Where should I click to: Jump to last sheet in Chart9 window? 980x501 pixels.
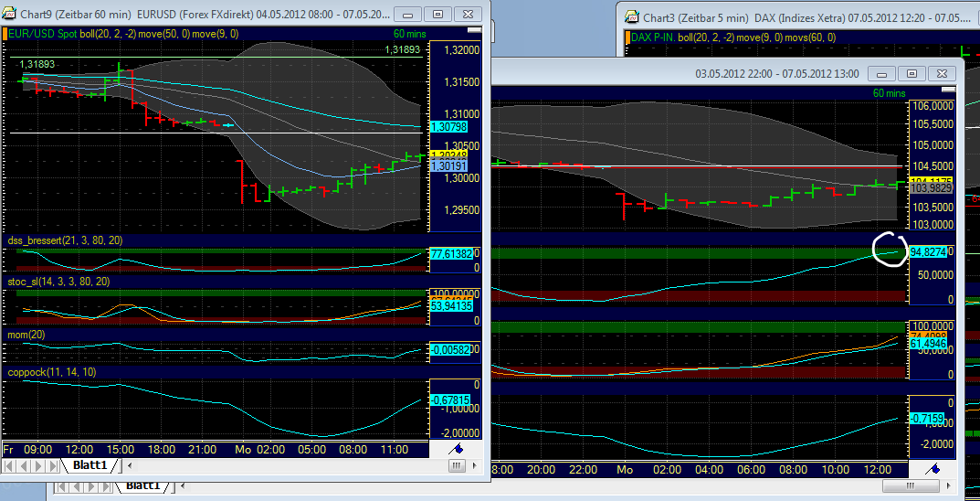pyautogui.click(x=54, y=466)
